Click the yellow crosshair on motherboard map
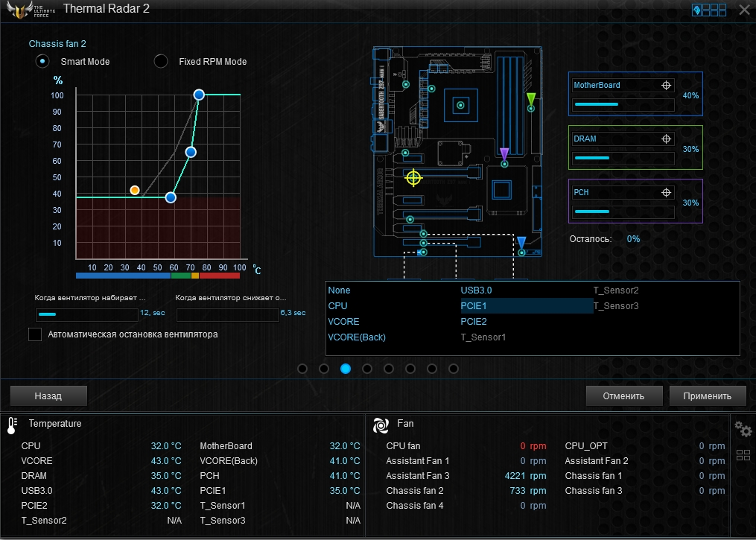Viewport: 756px width, 540px height. 413,178
